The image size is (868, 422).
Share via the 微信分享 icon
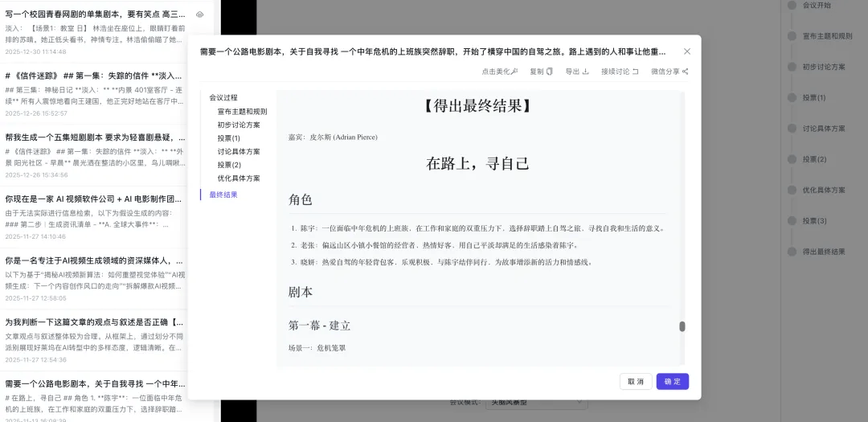[685, 72]
